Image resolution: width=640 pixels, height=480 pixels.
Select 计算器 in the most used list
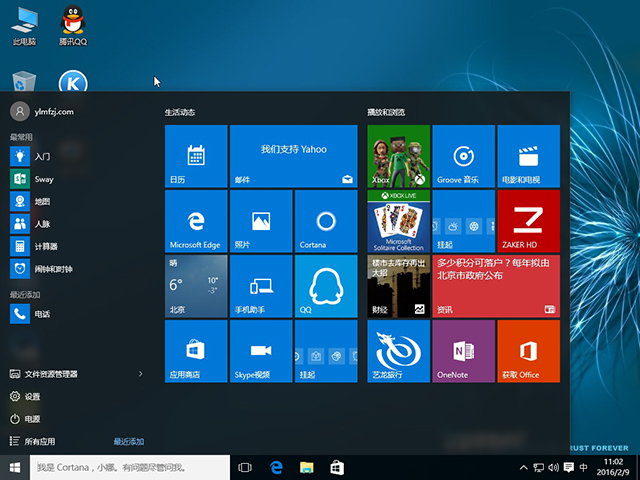(45, 246)
